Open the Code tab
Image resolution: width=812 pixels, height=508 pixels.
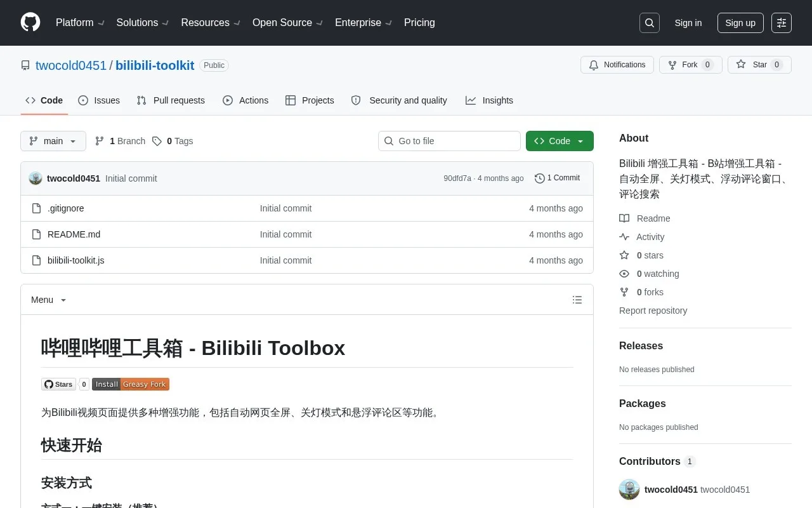pyautogui.click(x=44, y=100)
